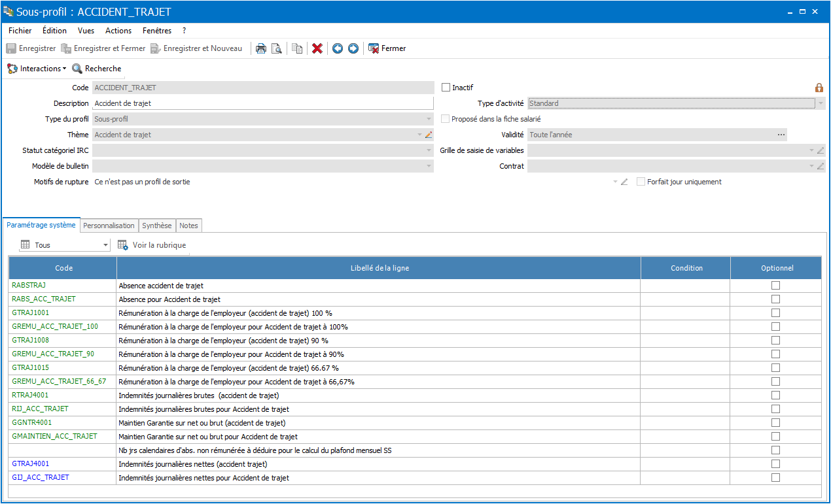This screenshot has width=831, height=504.
Task: Open print preview icon
Action: (x=277, y=48)
